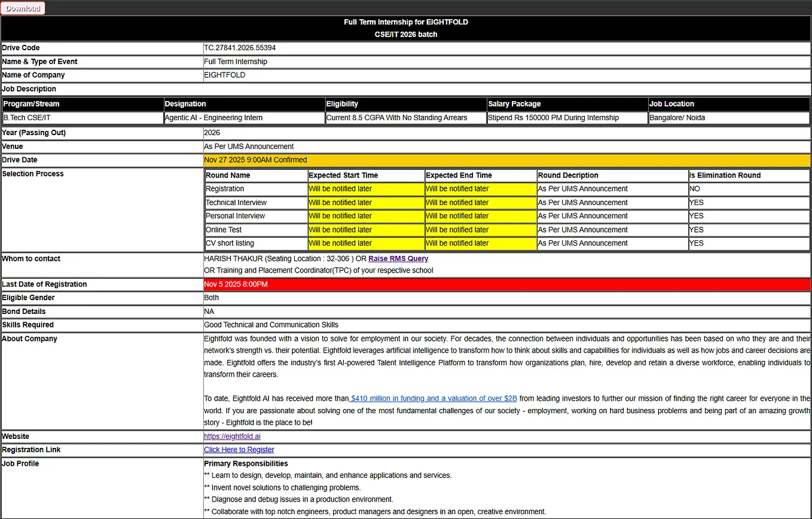Click the drive code TC.27841.2026.55394

coord(240,48)
